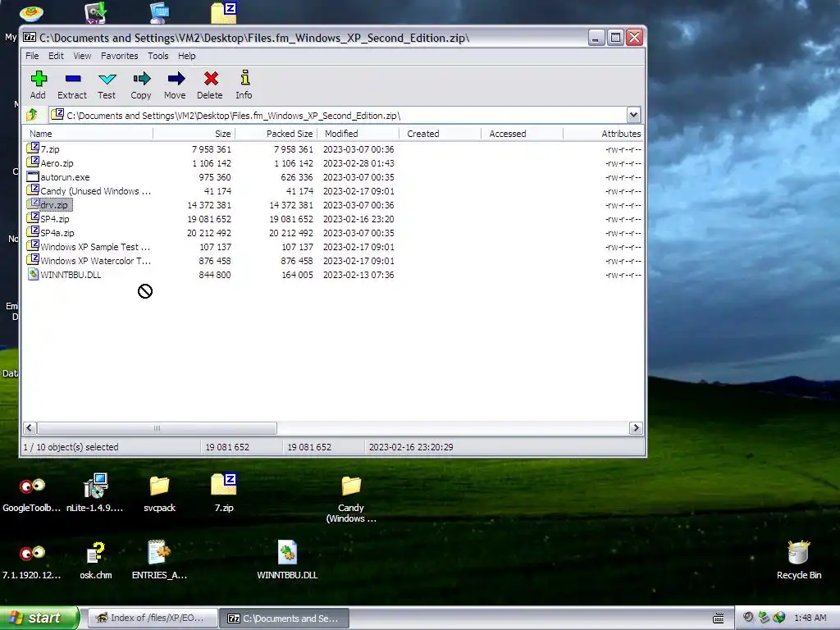Sort by the Modified column header
This screenshot has width=840, height=630.
[x=358, y=134]
